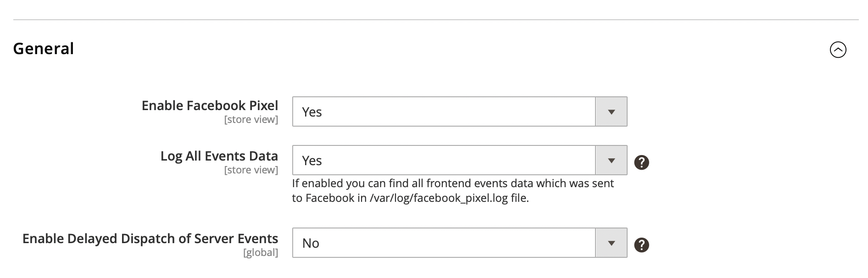Click the help icon beside Enable Delayed Dispatch

(641, 245)
